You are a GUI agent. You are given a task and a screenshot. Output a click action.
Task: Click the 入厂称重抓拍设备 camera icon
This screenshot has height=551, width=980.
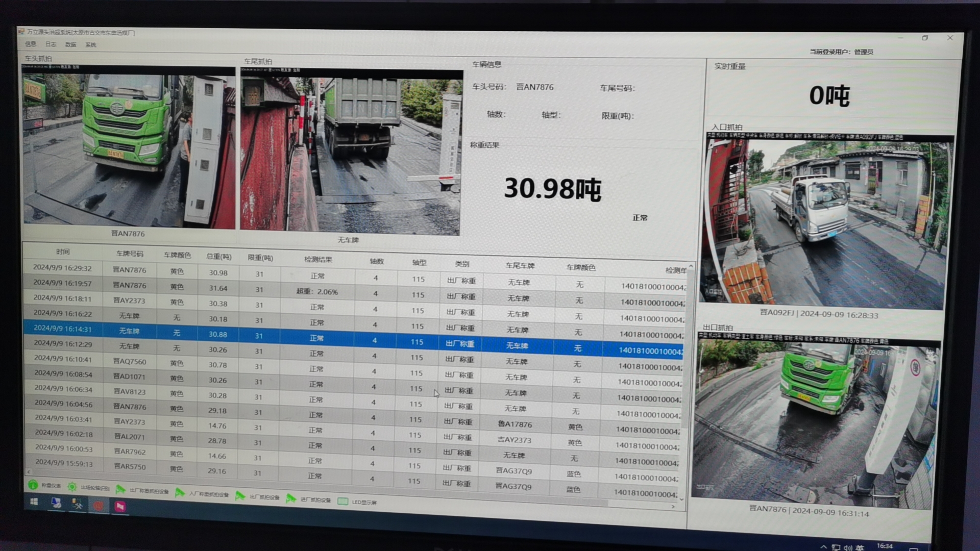[x=180, y=492]
